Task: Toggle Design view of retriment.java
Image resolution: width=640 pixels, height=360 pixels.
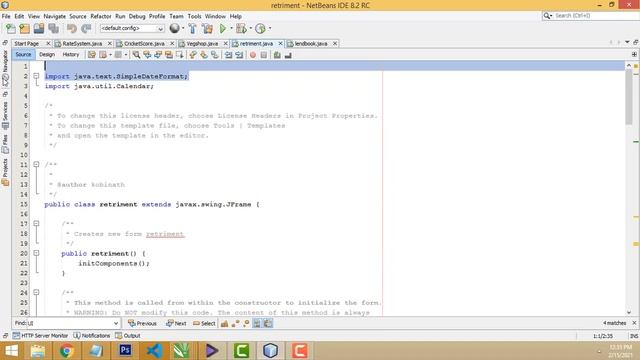Action: click(x=47, y=54)
